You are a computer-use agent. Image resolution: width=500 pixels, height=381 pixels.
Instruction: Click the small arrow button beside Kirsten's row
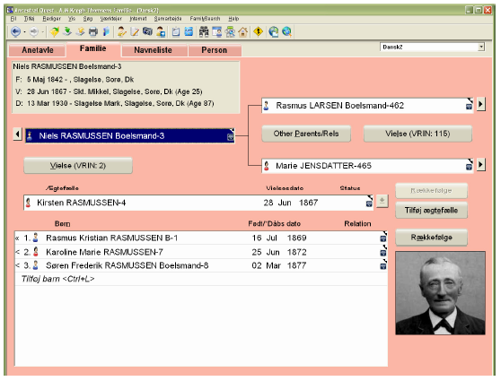[x=382, y=201]
